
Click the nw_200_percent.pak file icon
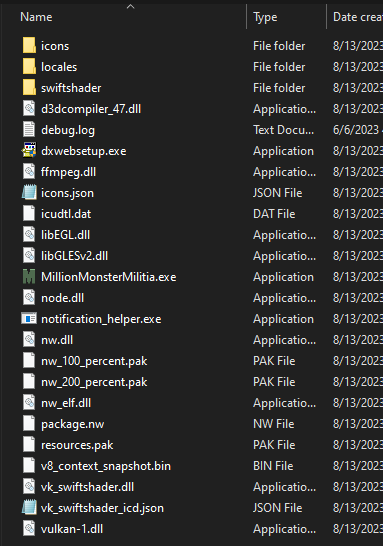[29, 382]
